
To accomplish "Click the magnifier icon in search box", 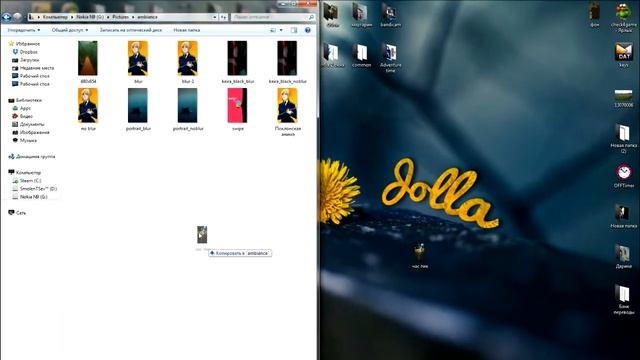I will point(311,17).
